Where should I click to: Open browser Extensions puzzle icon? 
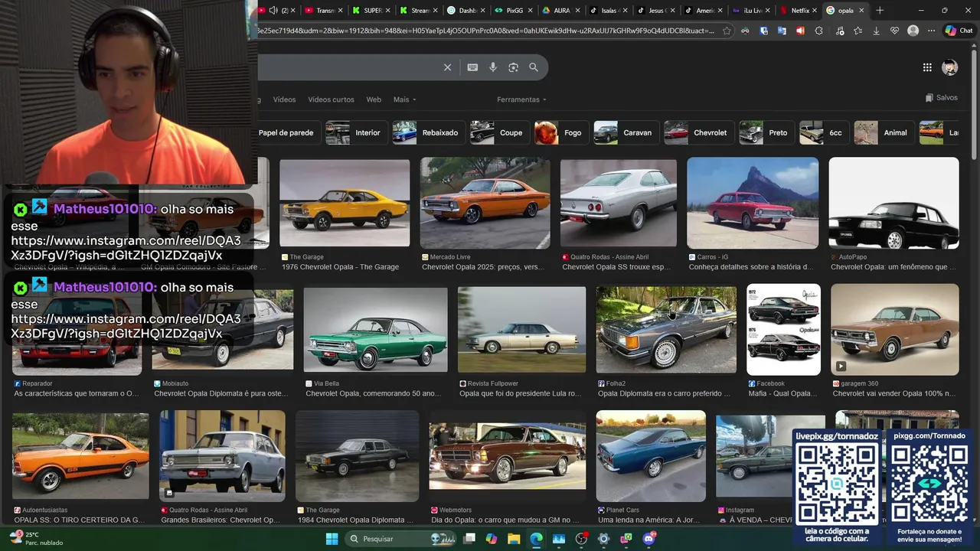click(x=819, y=31)
